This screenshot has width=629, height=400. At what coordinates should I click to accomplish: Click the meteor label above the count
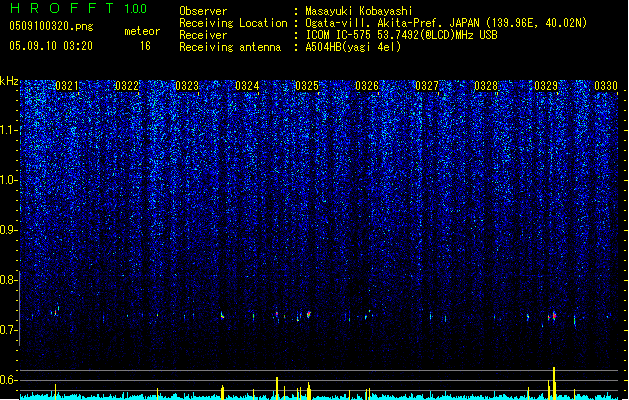pyautogui.click(x=142, y=31)
